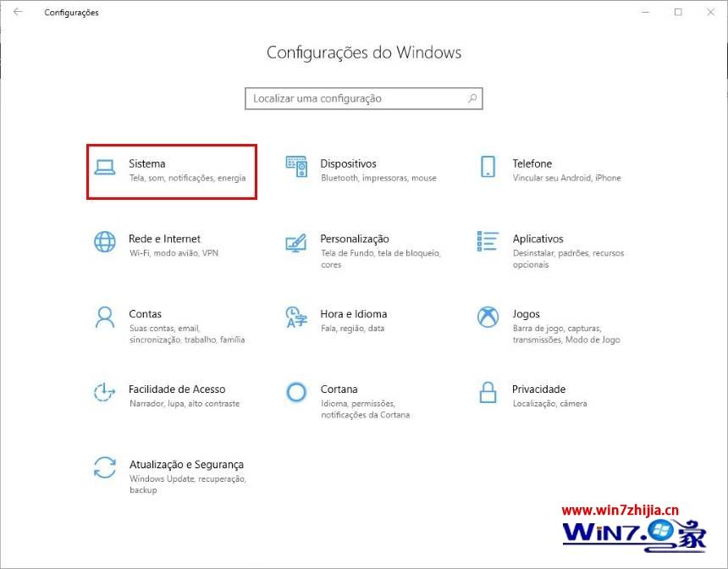
Task: Open Cortana settings title
Action: coord(339,389)
